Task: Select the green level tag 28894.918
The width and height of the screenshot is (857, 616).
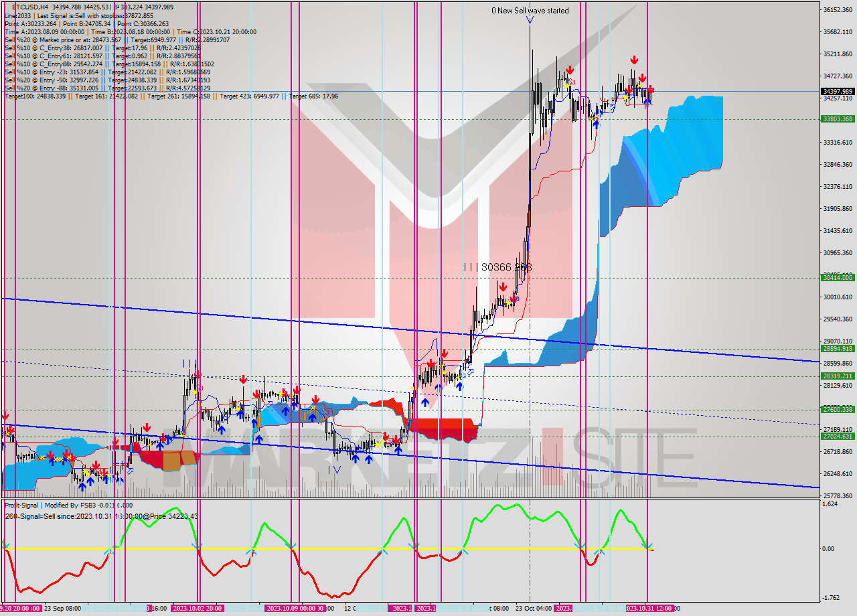Action: coord(838,349)
